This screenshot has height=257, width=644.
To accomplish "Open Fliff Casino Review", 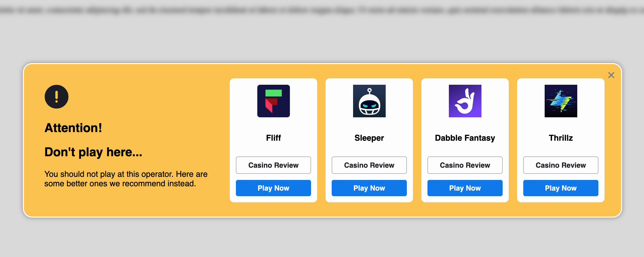I will [273, 165].
